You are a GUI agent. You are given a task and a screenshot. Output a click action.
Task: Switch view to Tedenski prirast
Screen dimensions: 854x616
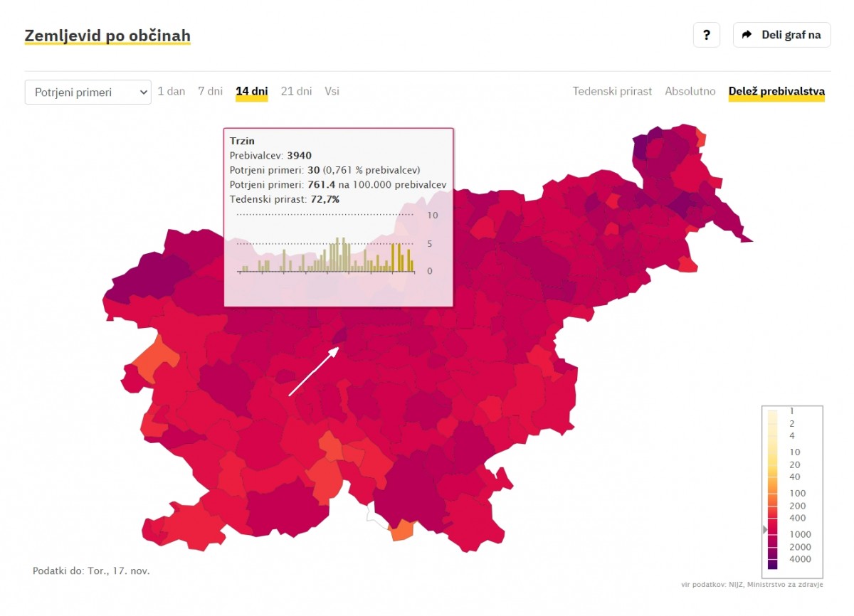click(x=612, y=91)
